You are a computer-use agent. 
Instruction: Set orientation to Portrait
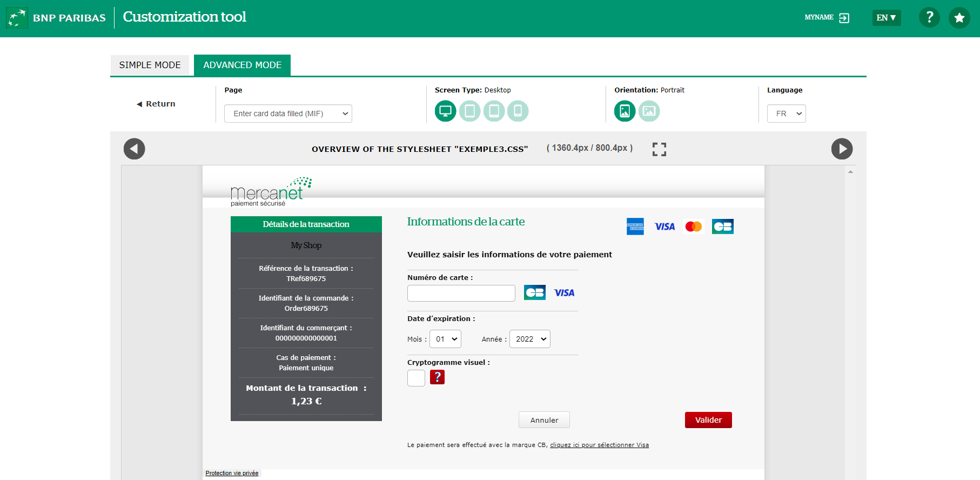click(625, 111)
